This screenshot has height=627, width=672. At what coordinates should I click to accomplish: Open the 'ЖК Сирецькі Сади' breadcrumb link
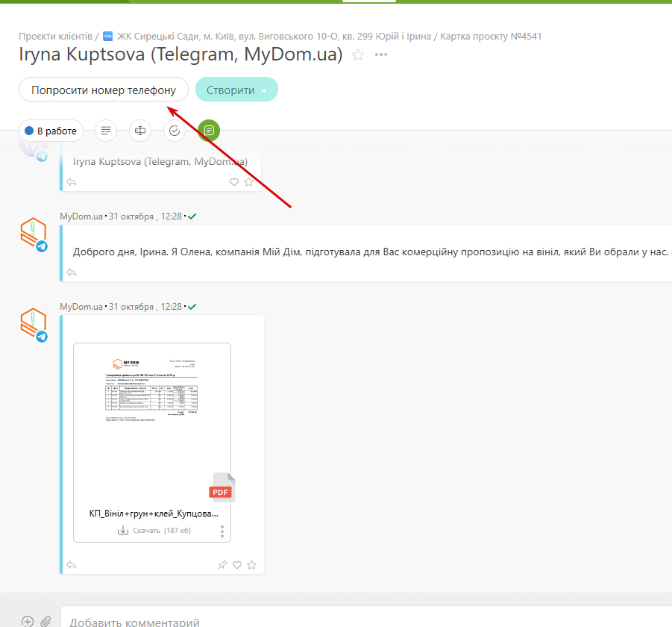click(274, 37)
